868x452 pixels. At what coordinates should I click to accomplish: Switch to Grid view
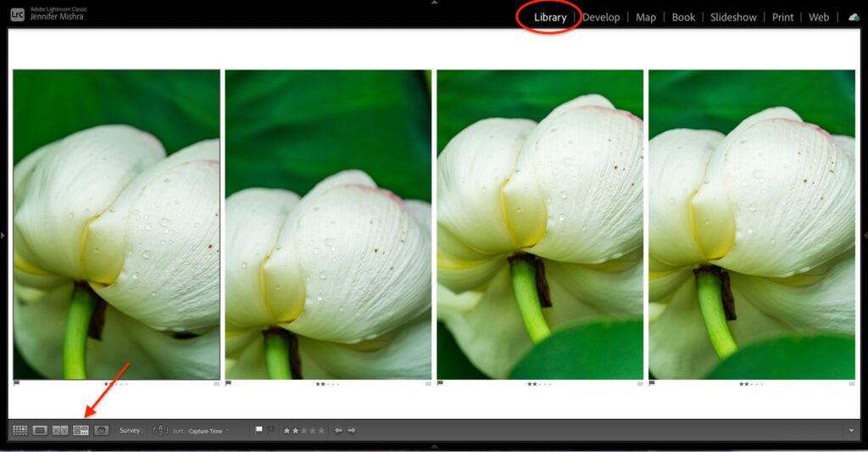19,431
